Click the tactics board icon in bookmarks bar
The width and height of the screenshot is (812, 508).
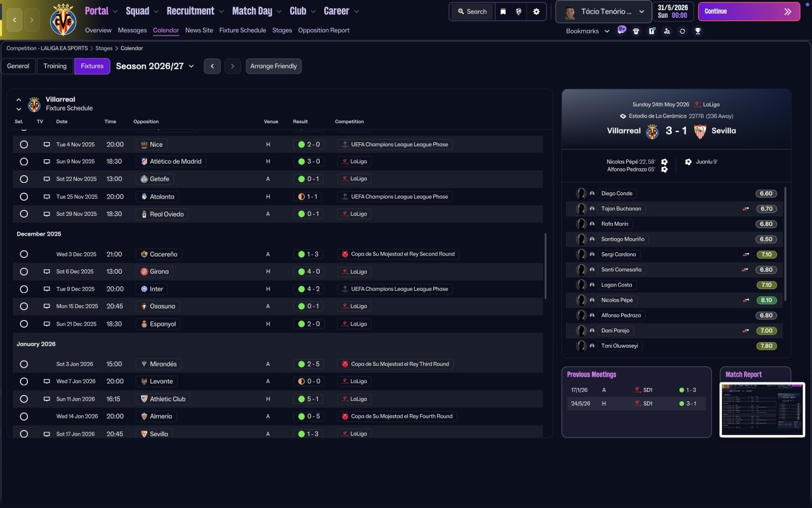coord(652,31)
